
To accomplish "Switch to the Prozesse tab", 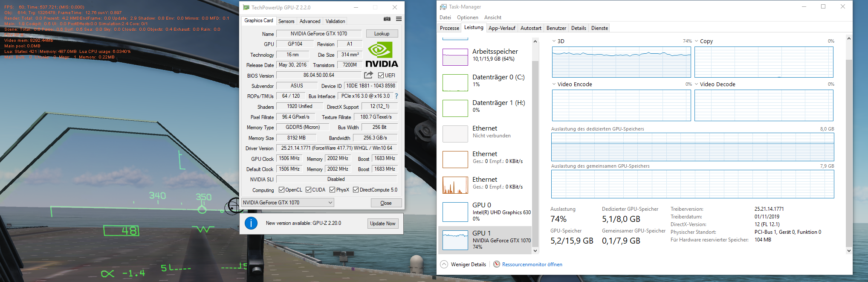I will 450,28.
